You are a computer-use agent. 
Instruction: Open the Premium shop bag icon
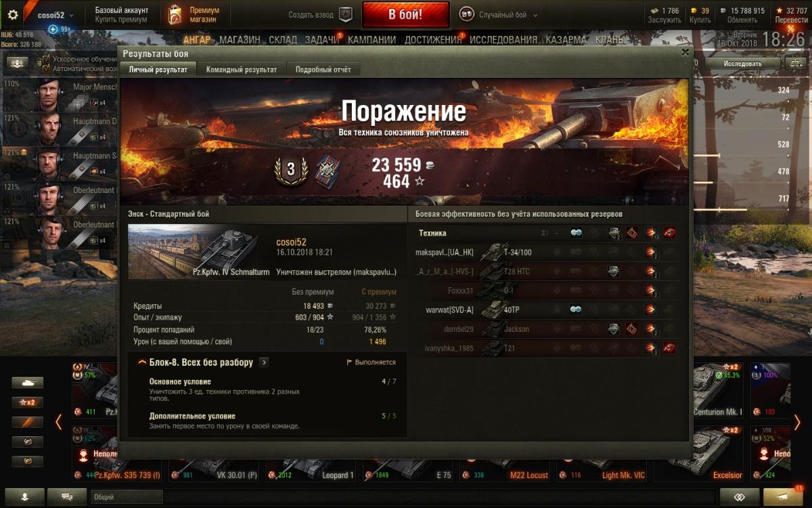(174, 15)
